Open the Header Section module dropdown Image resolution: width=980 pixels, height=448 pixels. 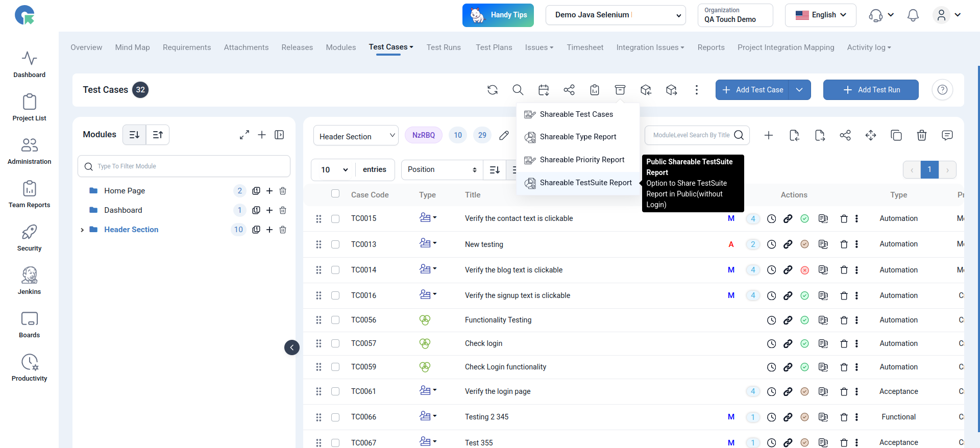coord(356,136)
